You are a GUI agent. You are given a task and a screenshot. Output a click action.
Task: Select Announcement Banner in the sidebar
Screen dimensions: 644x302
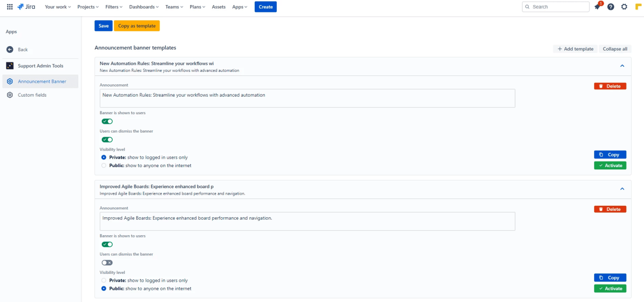click(x=42, y=81)
